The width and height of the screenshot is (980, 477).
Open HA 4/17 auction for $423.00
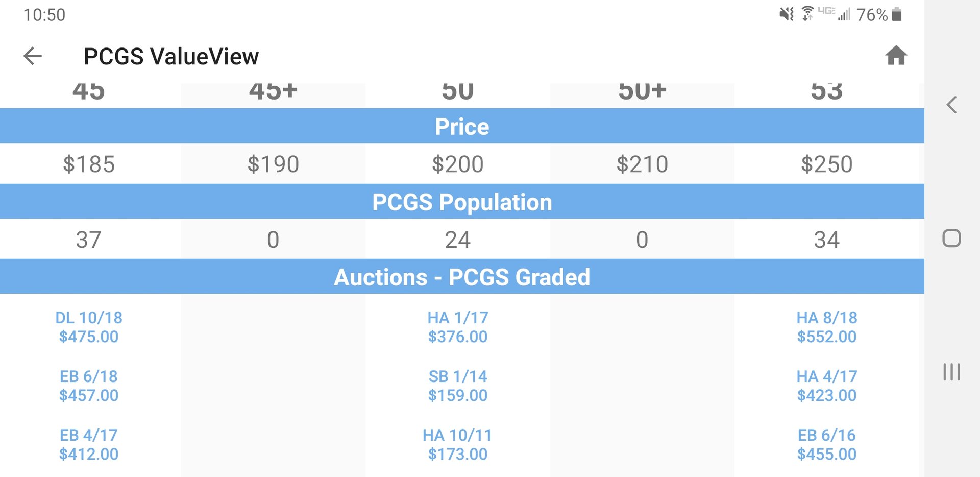[x=827, y=386]
